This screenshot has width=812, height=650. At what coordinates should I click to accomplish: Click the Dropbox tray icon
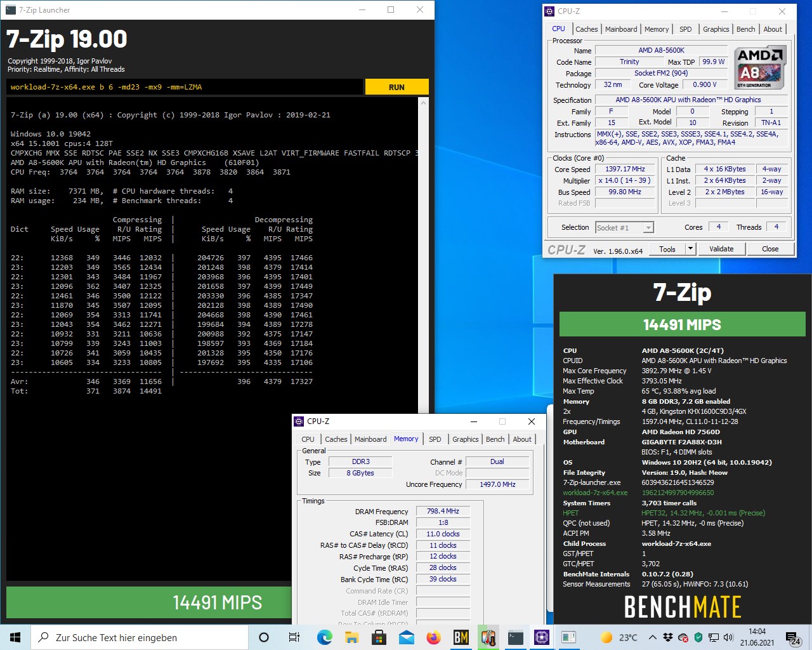[x=668, y=637]
